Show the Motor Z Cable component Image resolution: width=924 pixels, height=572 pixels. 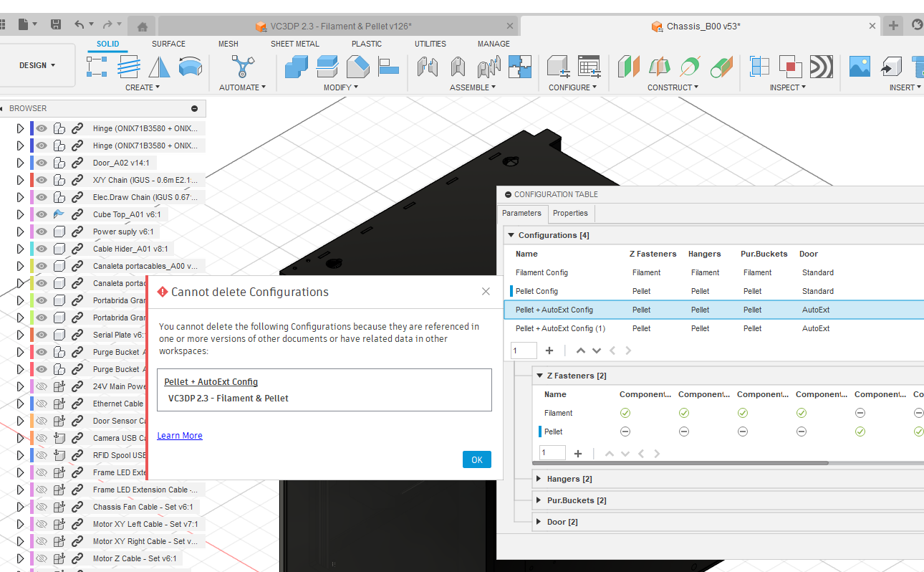click(42, 558)
